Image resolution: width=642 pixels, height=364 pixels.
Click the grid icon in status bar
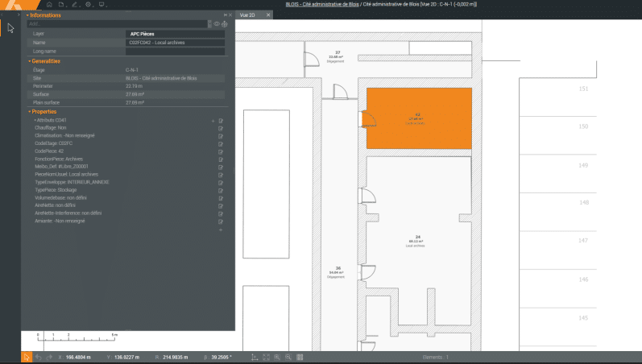tap(300, 357)
